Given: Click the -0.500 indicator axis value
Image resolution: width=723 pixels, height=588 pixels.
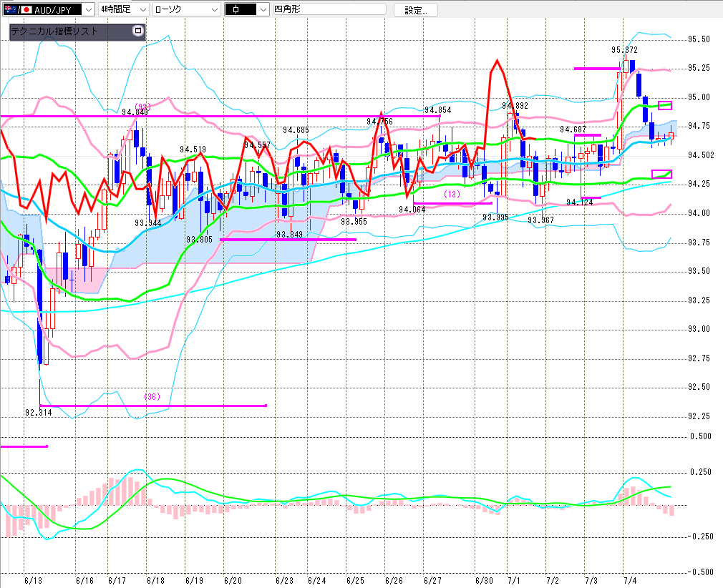Looking at the screenshot, I should 700,572.
